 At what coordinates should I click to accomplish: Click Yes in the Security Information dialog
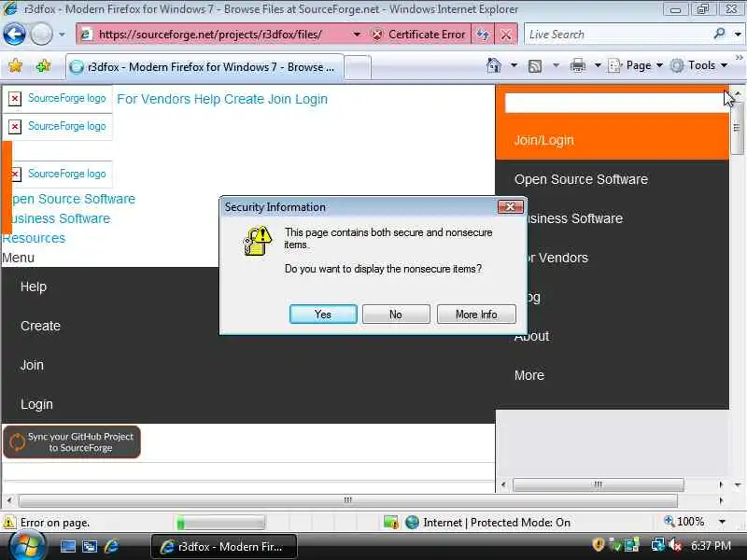(x=323, y=315)
